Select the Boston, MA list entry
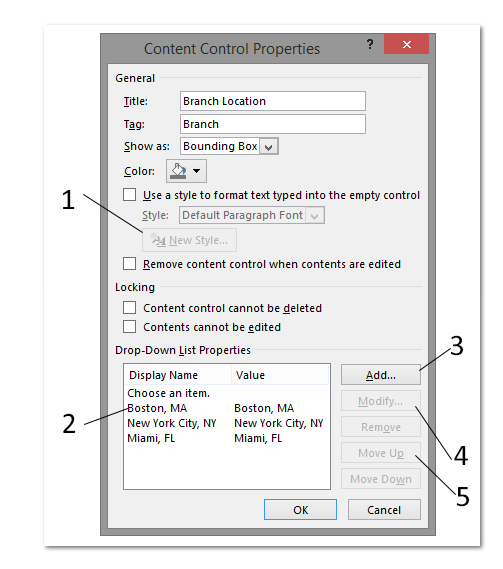503x569 pixels. (226, 408)
